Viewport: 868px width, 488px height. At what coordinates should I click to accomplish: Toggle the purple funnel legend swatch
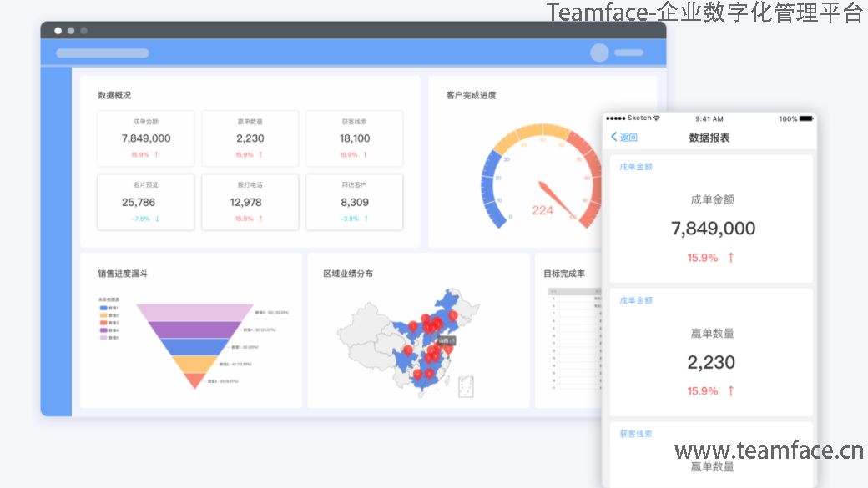(x=103, y=330)
